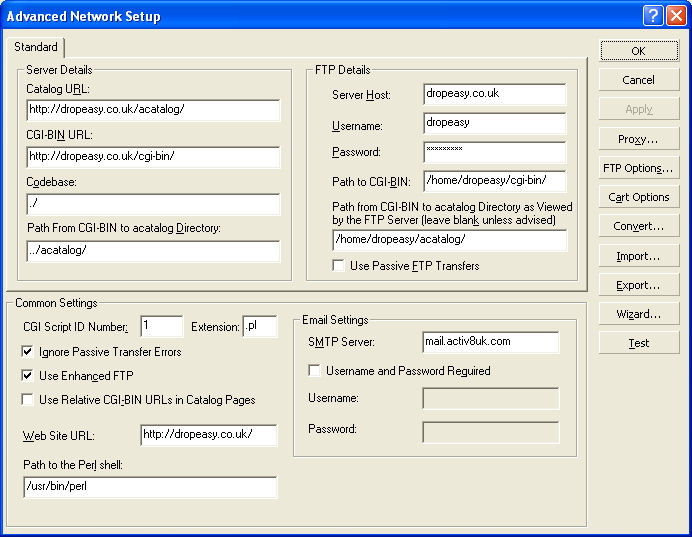Launch the network setup Wizard
Screen dimensions: 692x537
(638, 314)
